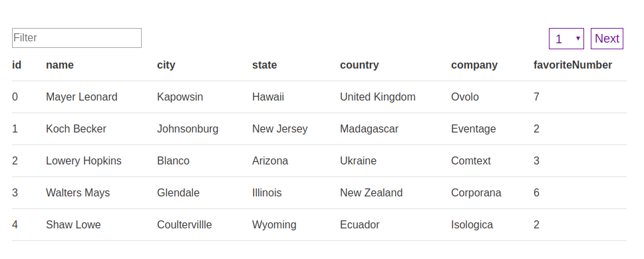Click the company column header
The height and width of the screenshot is (259, 644).
[474, 65]
